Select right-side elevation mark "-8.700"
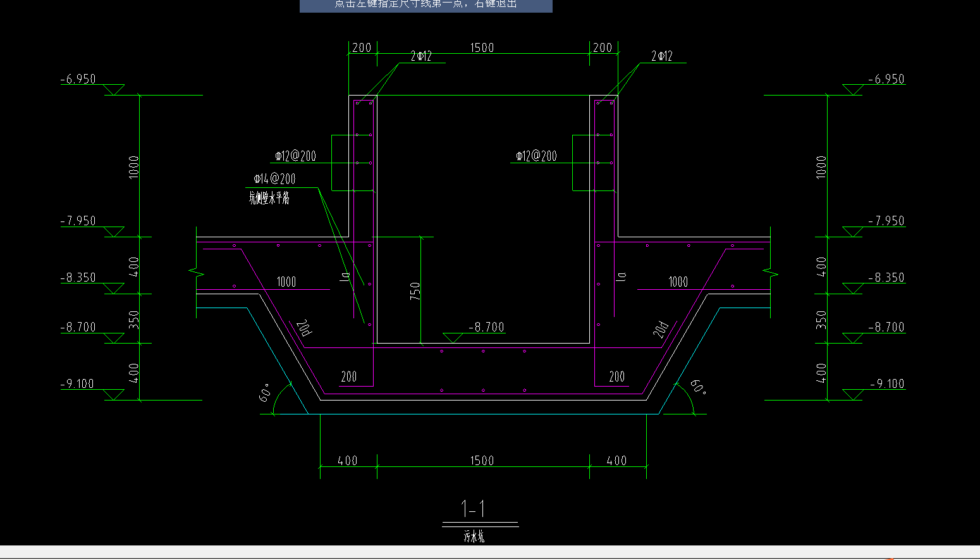 click(886, 327)
